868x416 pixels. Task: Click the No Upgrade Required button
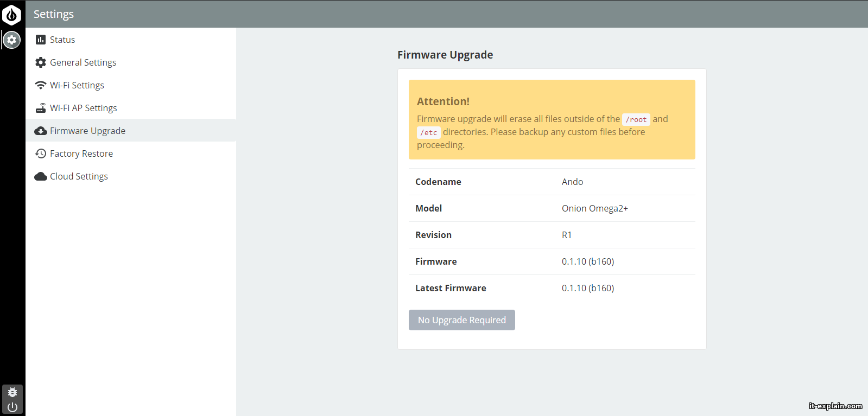pos(461,320)
